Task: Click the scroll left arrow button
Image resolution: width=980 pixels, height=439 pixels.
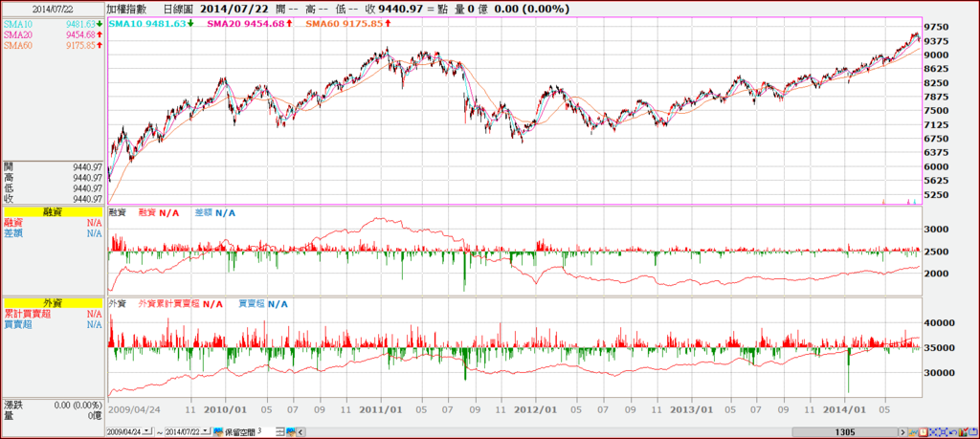Action: tap(301, 432)
